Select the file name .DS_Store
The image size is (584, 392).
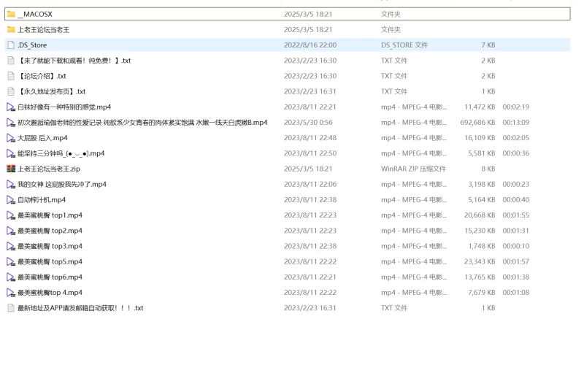[x=32, y=45]
